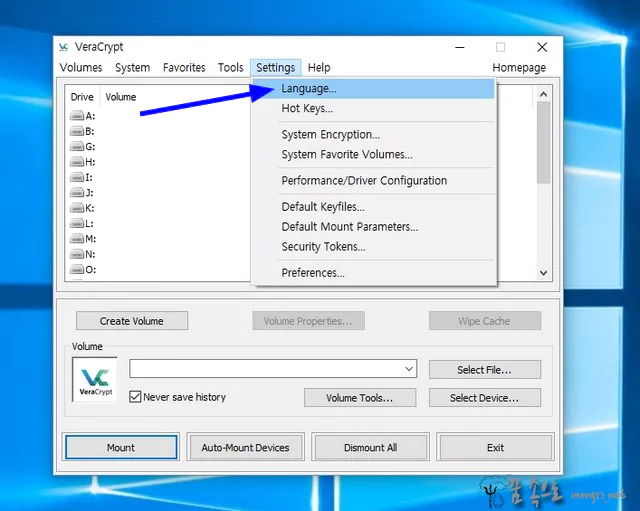Select drive H: icon in drive list
The image size is (640, 511).
click(x=77, y=162)
